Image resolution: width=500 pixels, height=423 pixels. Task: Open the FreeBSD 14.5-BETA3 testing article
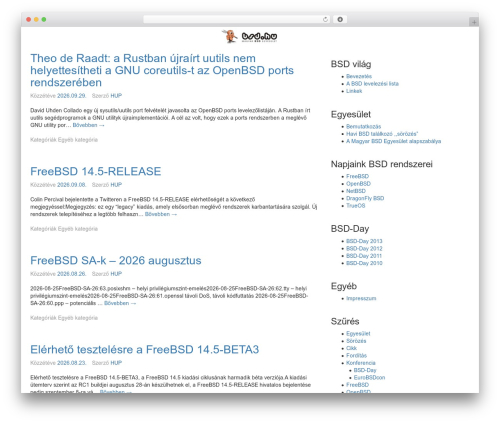tap(144, 349)
